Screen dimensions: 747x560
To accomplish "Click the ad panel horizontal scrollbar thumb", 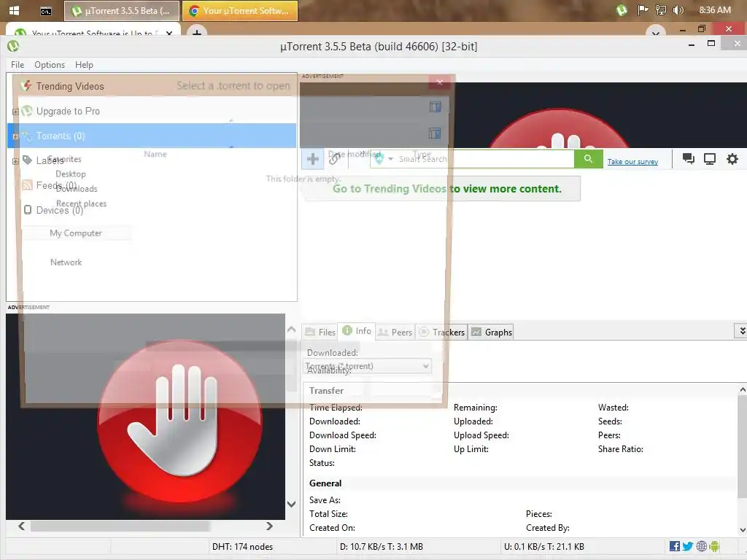I will (120, 526).
